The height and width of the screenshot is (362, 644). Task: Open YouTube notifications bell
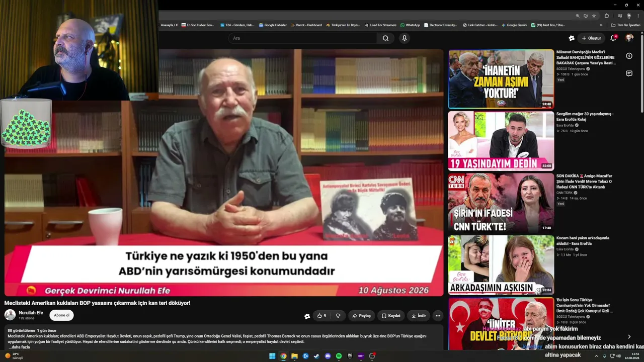click(613, 38)
